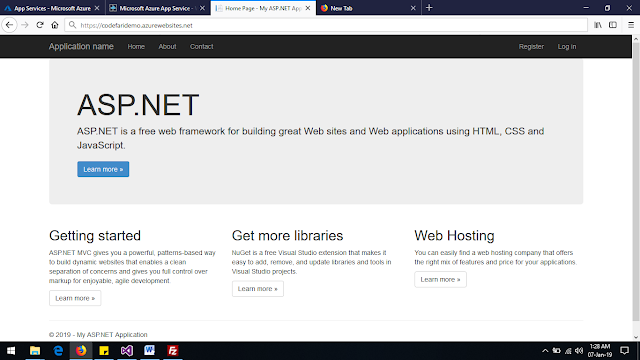Click the browser forward arrow
Screen dimensions: 640x360
(25, 25)
